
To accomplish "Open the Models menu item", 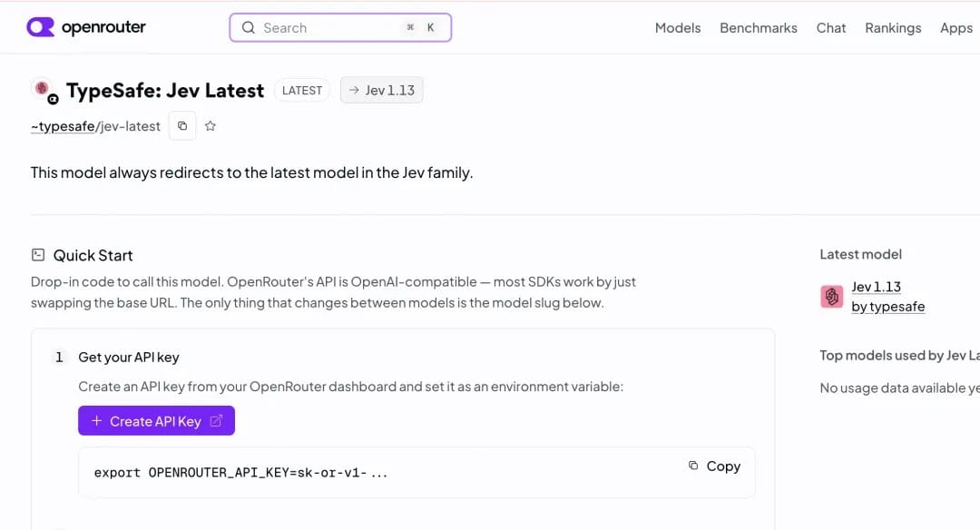I will tap(678, 28).
